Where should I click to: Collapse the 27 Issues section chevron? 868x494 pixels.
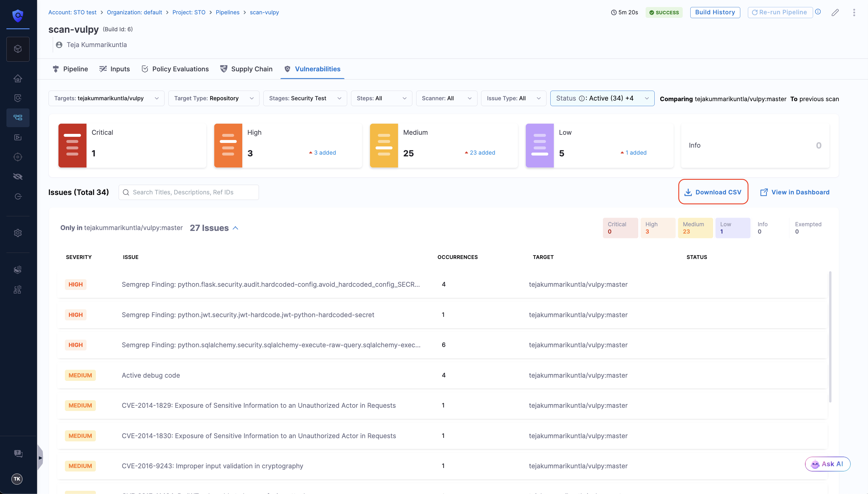pyautogui.click(x=235, y=228)
